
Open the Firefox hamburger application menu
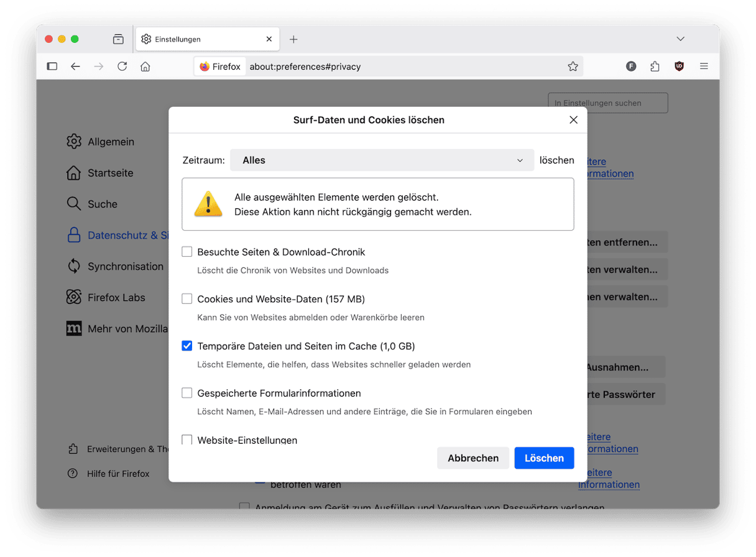(x=704, y=67)
